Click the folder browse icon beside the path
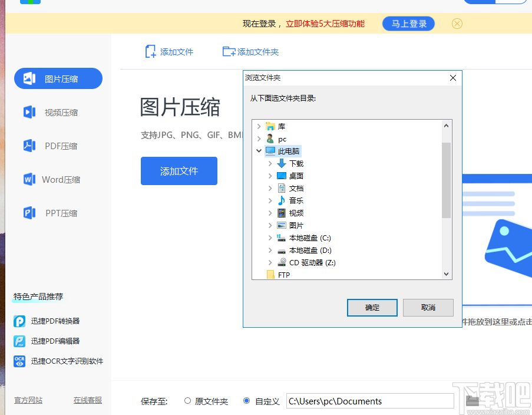This screenshot has width=532, height=415. click(x=474, y=401)
